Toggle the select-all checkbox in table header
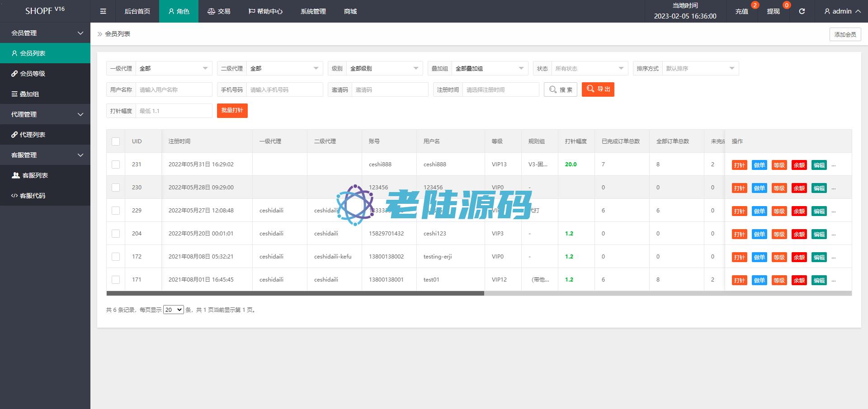This screenshot has height=409, width=868. tap(116, 141)
